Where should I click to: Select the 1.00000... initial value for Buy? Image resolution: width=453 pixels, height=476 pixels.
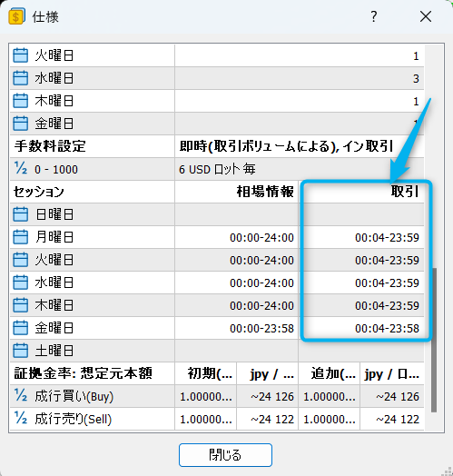tap(206, 396)
